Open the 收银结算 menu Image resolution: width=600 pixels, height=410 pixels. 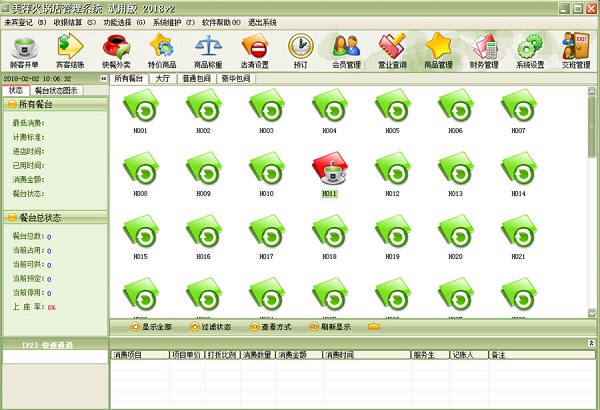[74, 23]
